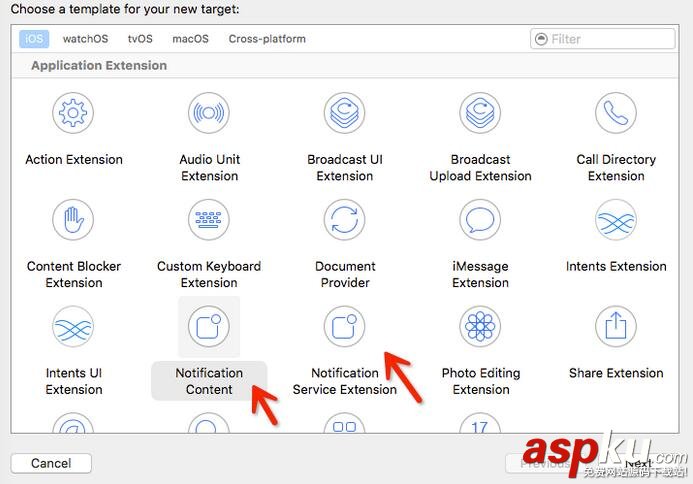The height and width of the screenshot is (484, 693).
Task: Choose the Audio Unit Extension icon
Action: [209, 113]
